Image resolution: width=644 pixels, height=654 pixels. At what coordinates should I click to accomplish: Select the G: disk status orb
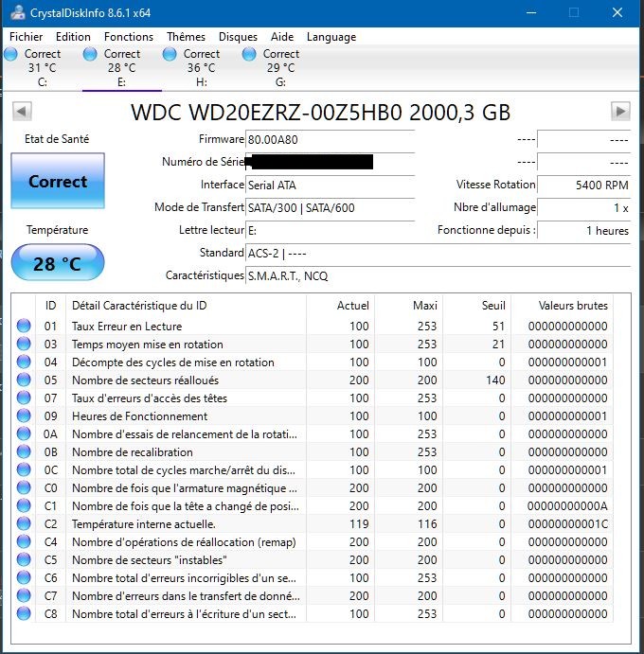click(x=249, y=54)
